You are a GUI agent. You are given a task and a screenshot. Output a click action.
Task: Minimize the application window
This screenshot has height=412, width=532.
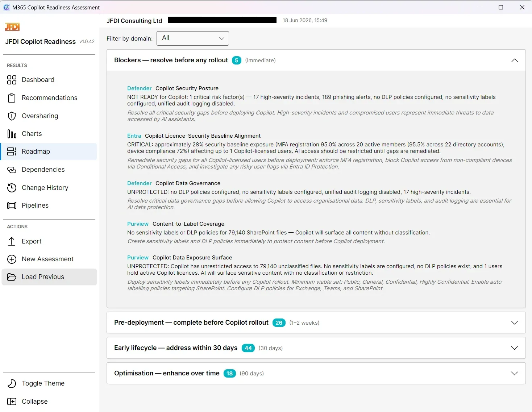(480, 7)
